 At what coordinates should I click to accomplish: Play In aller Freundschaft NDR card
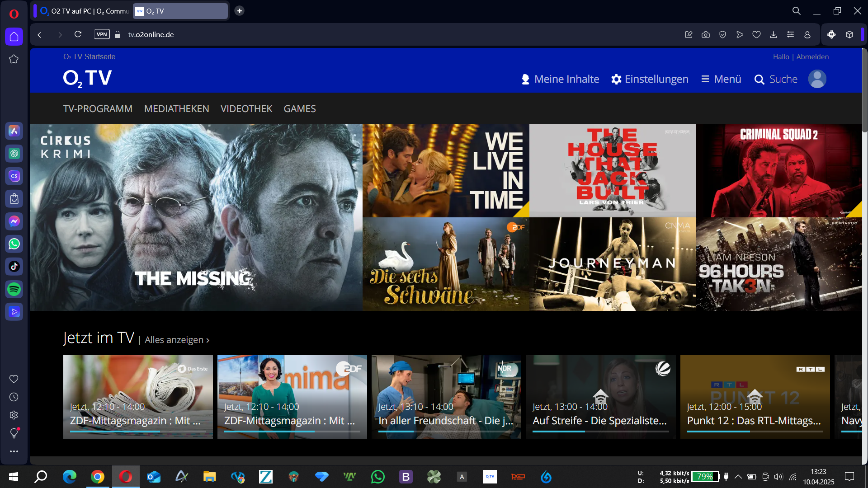(446, 397)
